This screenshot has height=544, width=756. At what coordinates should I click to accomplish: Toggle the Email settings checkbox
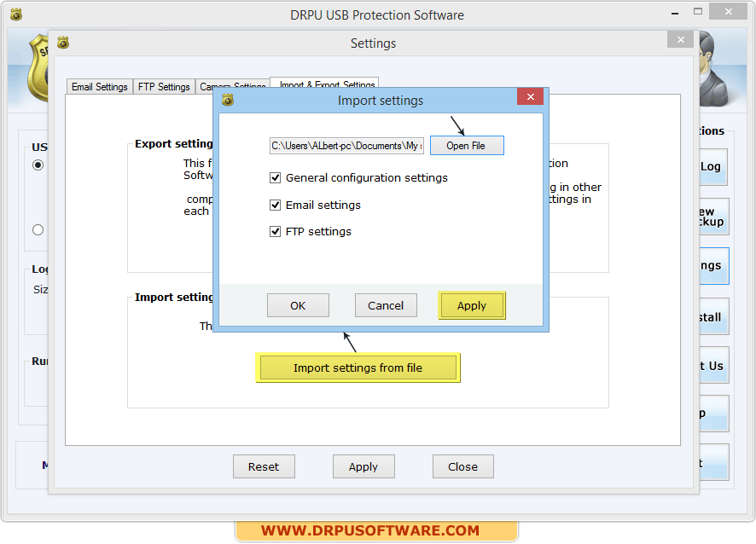pos(276,205)
